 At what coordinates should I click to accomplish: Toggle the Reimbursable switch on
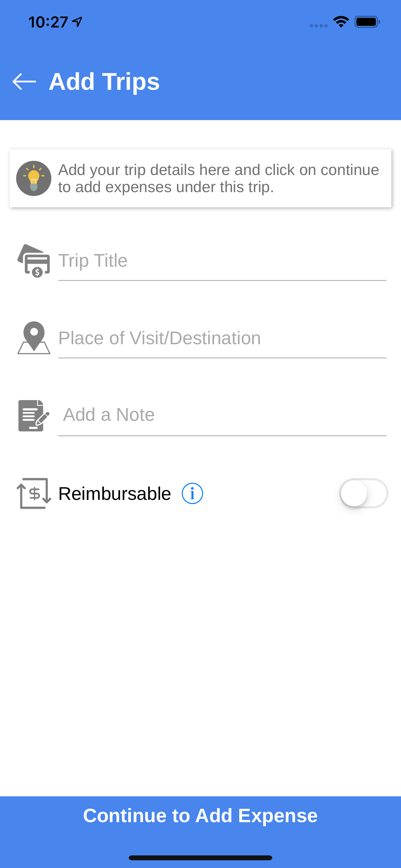(x=364, y=493)
